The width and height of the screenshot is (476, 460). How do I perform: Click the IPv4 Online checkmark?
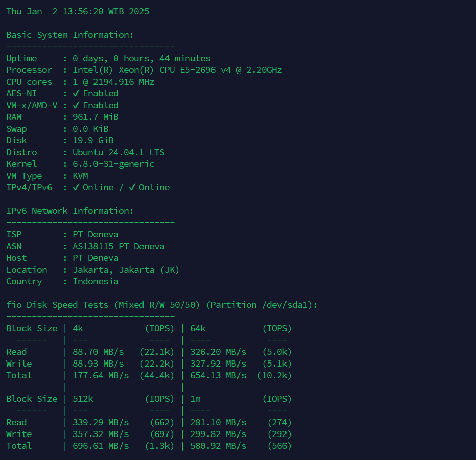[77, 187]
